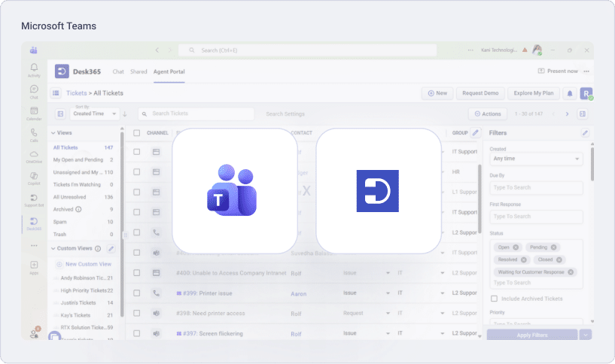Open Apps store in the Teams sidebar

pos(34,267)
